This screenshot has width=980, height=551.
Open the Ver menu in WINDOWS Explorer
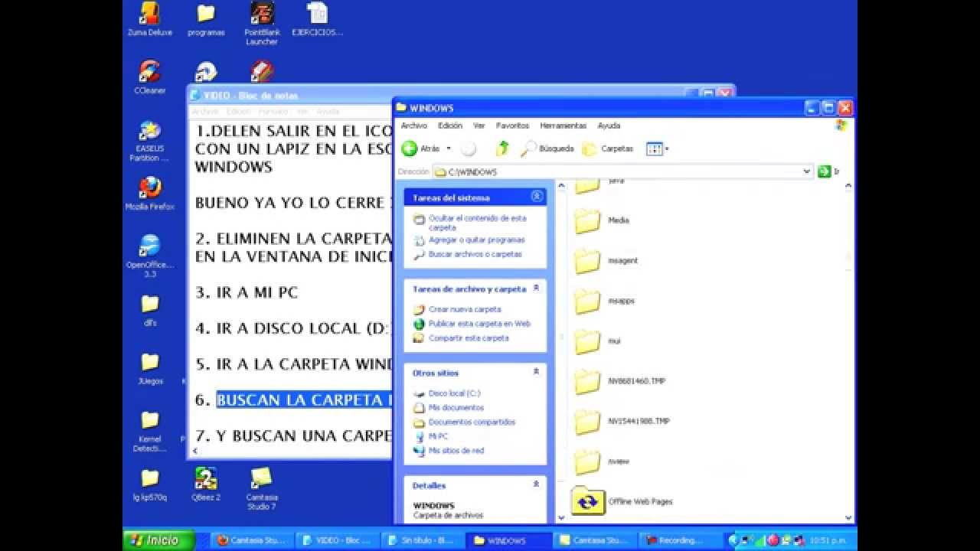point(479,126)
